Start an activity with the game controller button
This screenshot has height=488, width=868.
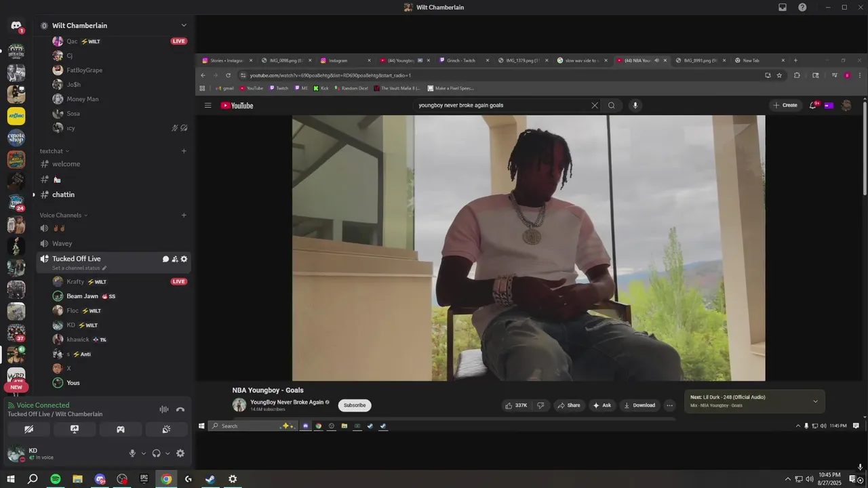[121, 429]
